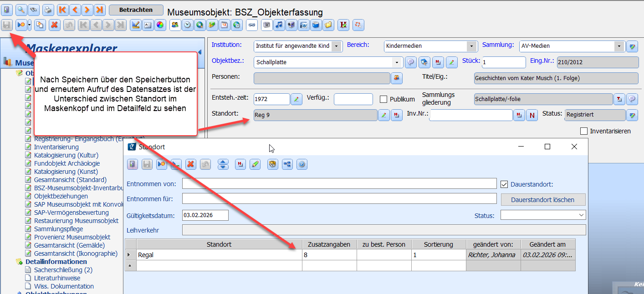Screen dimensions: 644x294
Task: Open Provenienz Museumsobjekt in Maskenexplorer
Action: click(x=72, y=237)
